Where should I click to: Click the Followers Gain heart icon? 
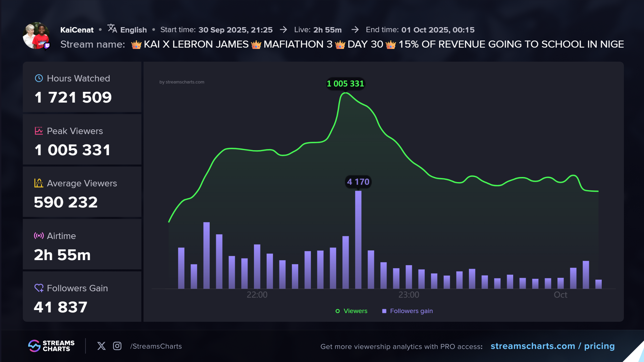pyautogui.click(x=39, y=288)
